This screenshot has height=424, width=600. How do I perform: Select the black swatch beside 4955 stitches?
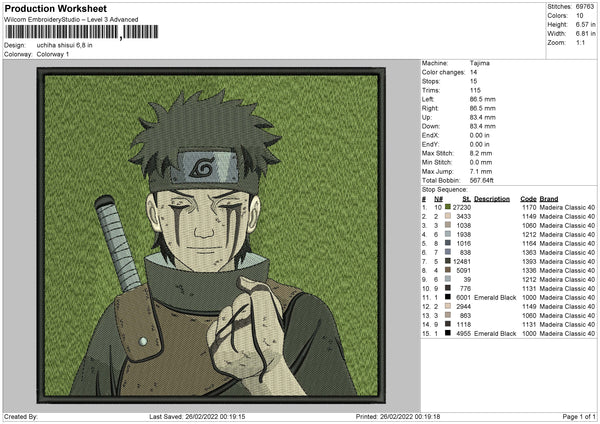coord(447,333)
